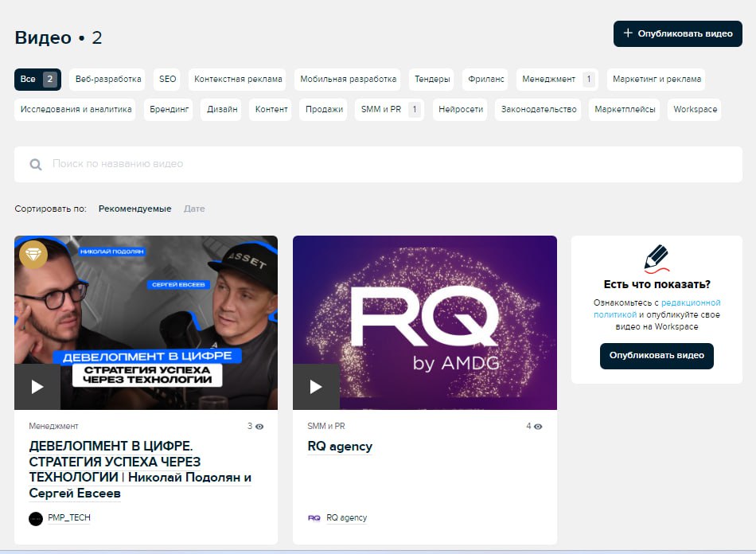Filter by Фриланс category
Screen dimensions: 756x554
(x=485, y=79)
